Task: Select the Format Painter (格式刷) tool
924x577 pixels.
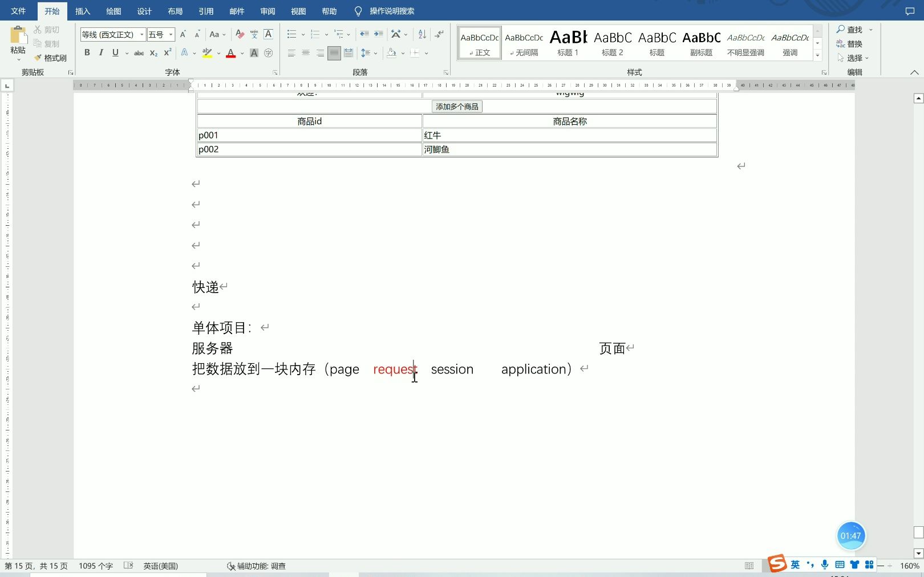Action: tap(50, 58)
